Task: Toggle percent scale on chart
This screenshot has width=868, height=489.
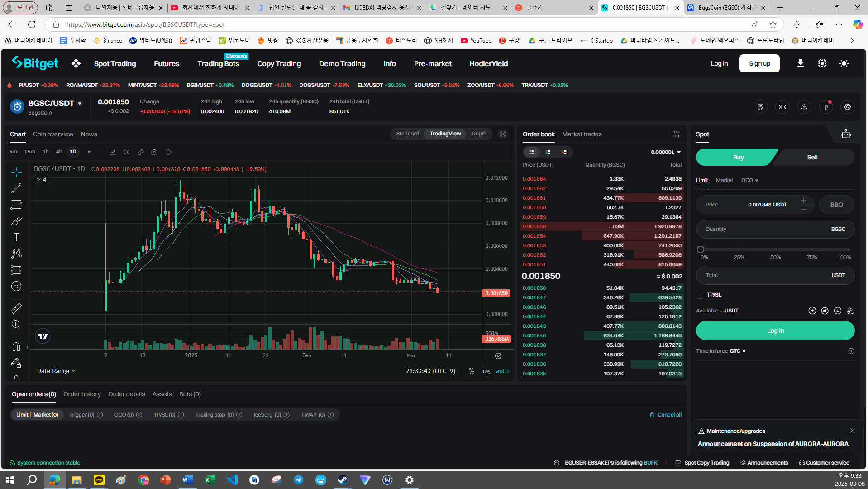Action: coord(472,371)
